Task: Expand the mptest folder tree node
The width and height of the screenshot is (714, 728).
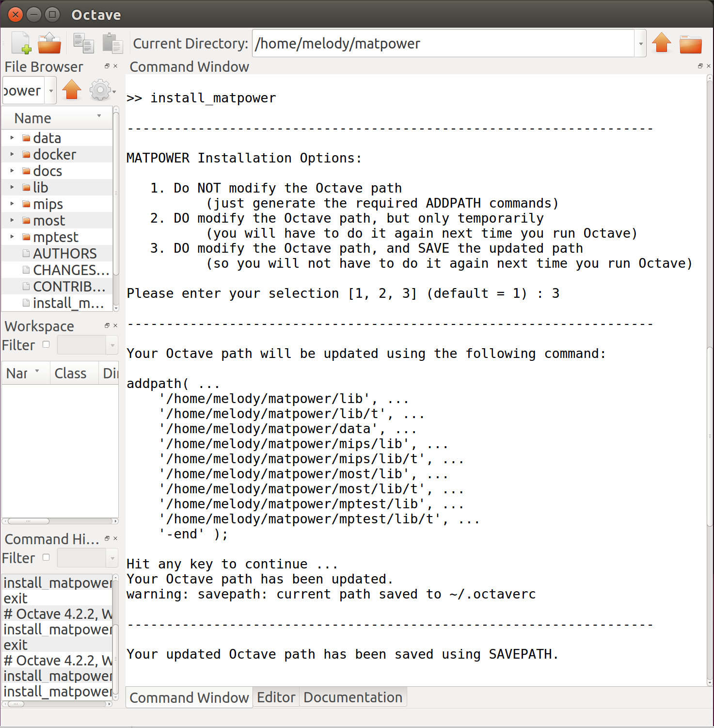Action: (x=12, y=237)
